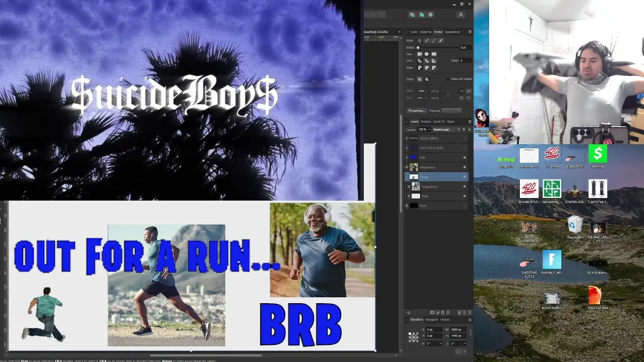Select the miter join option

tap(434, 61)
